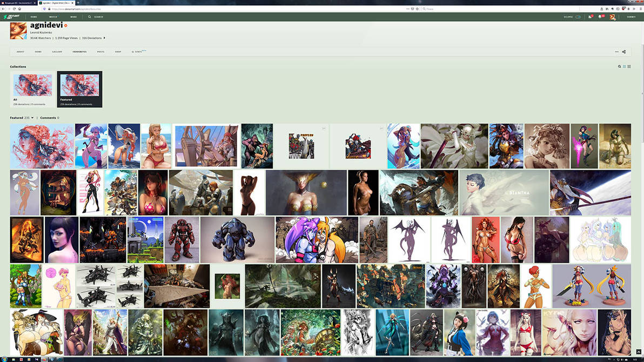Viewport: 644px width, 362px height.
Task: Go to Home in the DeviantArt navbar
Action: (33, 17)
